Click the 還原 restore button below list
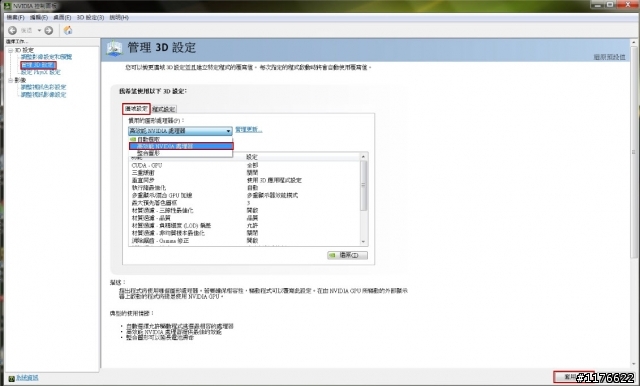 click(347, 255)
